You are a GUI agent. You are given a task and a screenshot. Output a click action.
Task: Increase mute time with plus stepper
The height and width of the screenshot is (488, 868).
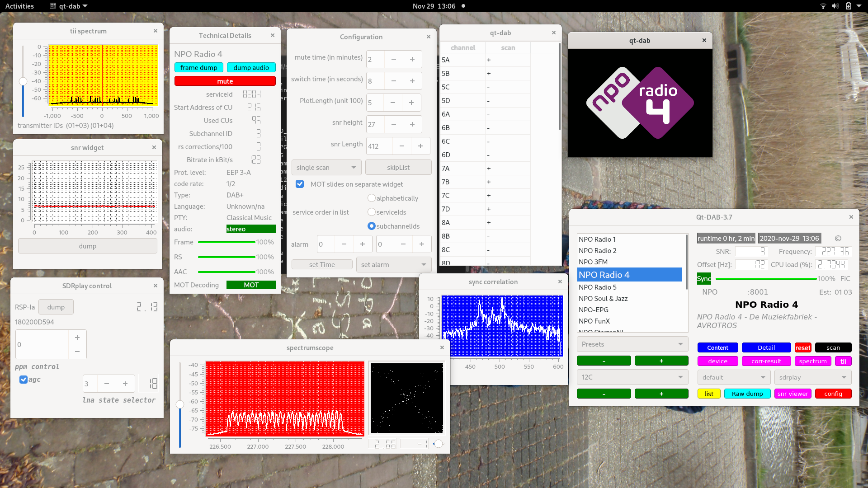pyautogui.click(x=412, y=59)
